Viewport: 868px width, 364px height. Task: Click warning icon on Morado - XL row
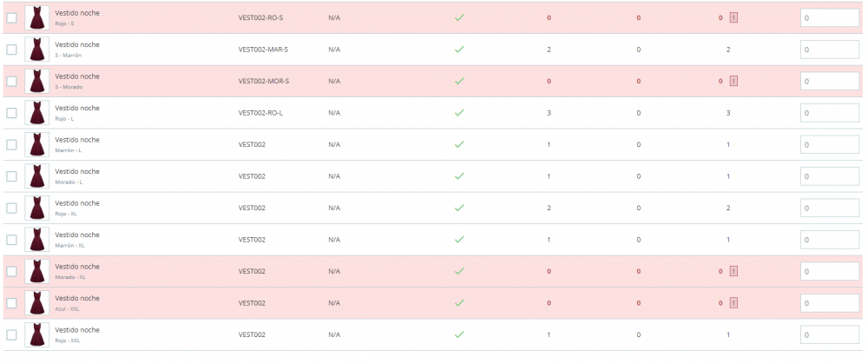[x=733, y=271]
